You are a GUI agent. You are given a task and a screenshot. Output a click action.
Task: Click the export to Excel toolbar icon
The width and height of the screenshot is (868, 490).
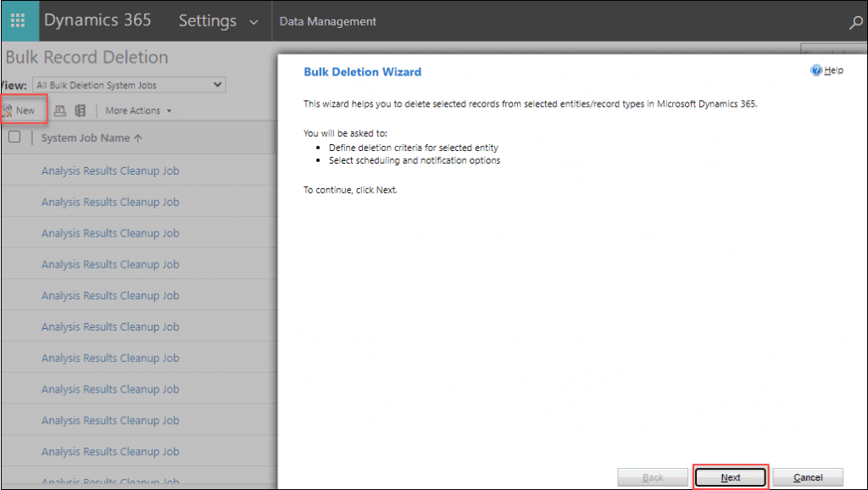click(81, 111)
